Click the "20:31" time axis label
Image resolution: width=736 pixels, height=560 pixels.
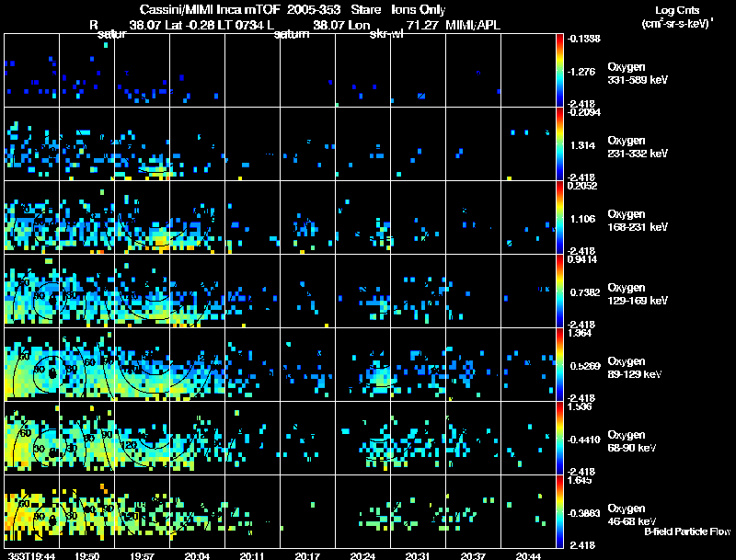click(418, 555)
